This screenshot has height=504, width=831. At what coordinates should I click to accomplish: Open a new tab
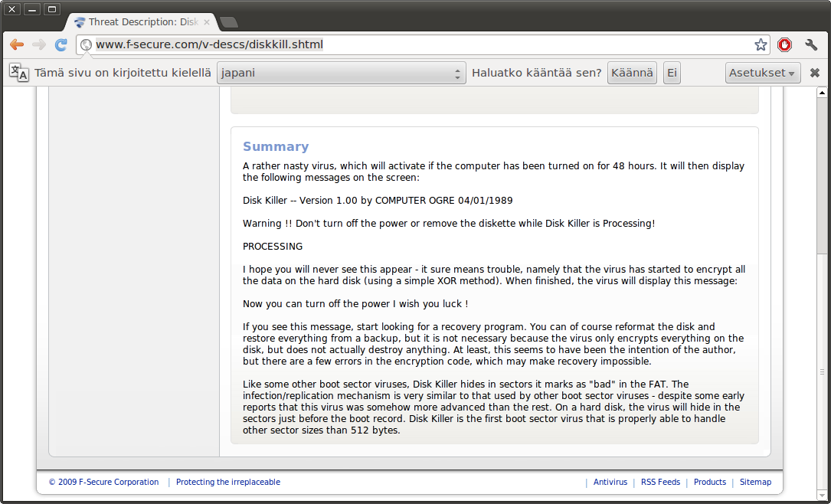pyautogui.click(x=228, y=22)
